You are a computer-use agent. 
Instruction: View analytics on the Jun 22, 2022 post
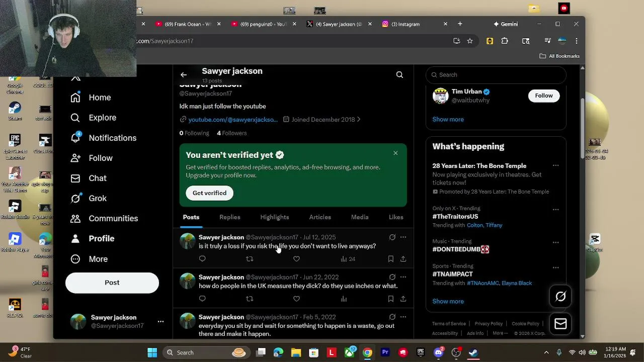pyautogui.click(x=344, y=299)
